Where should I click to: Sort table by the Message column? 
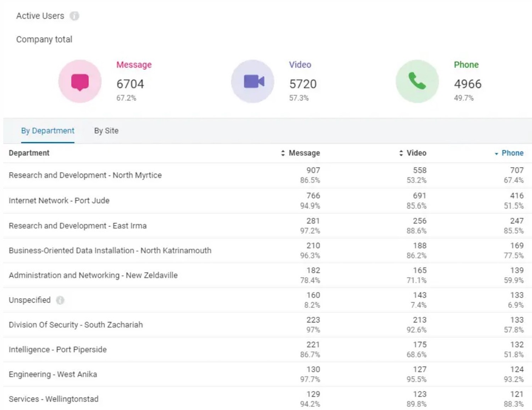click(x=300, y=153)
